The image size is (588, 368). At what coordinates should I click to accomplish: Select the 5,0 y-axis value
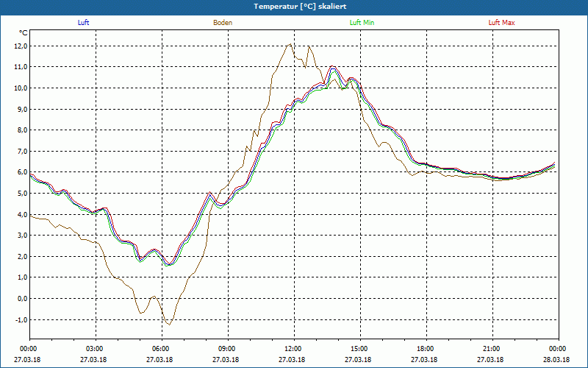(22, 194)
